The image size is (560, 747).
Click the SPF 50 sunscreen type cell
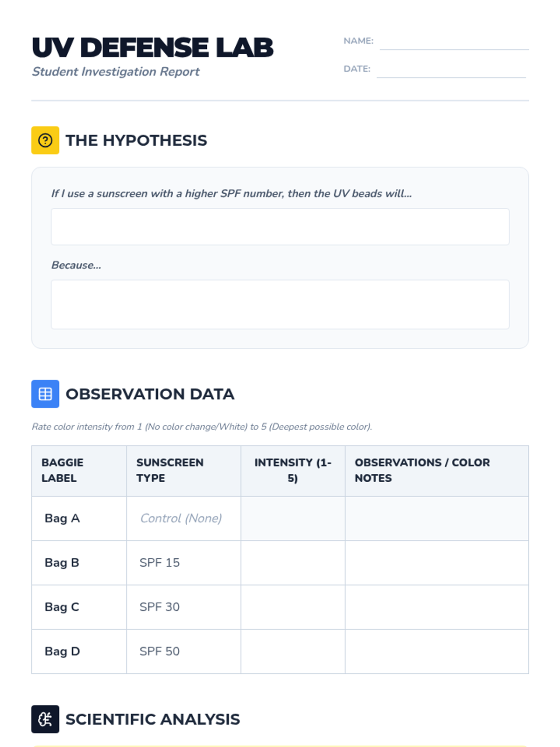point(160,651)
